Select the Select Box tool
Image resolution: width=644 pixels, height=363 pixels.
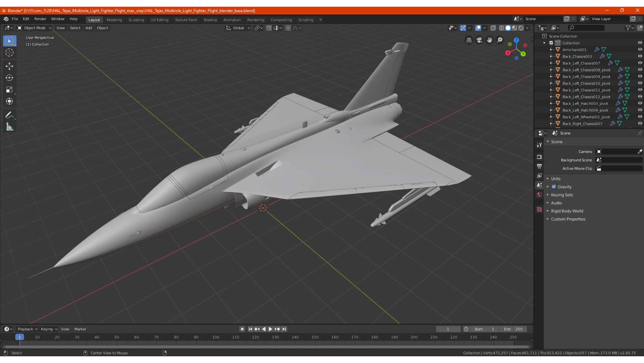[9, 41]
